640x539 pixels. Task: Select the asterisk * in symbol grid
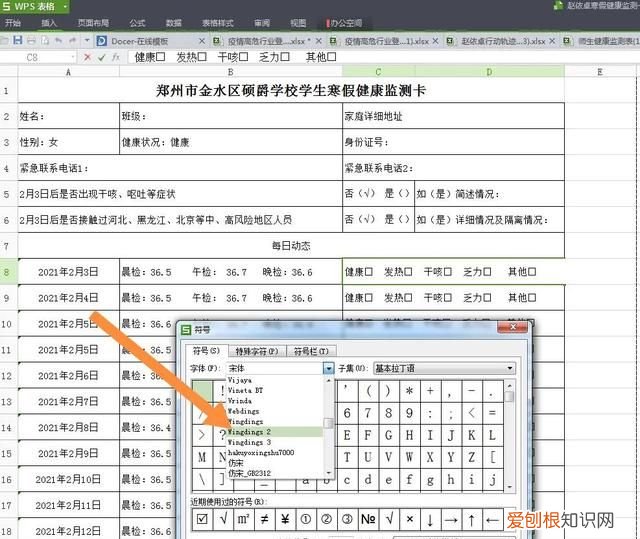409,391
